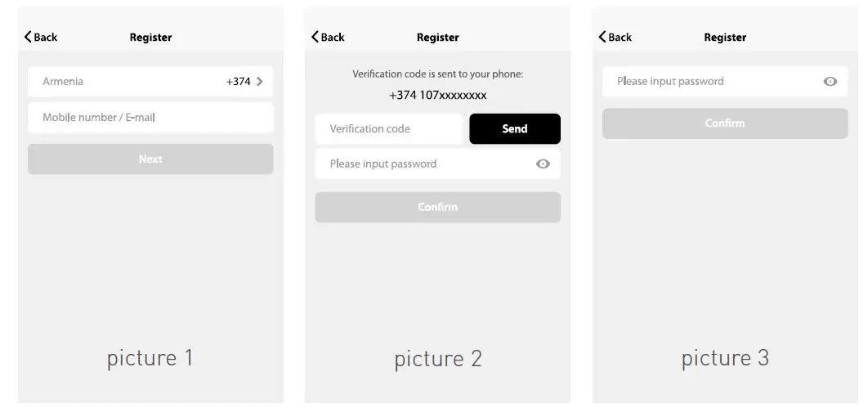Click the "Verification code is sent" message
Screen dimensions: 868x412
coord(437,74)
